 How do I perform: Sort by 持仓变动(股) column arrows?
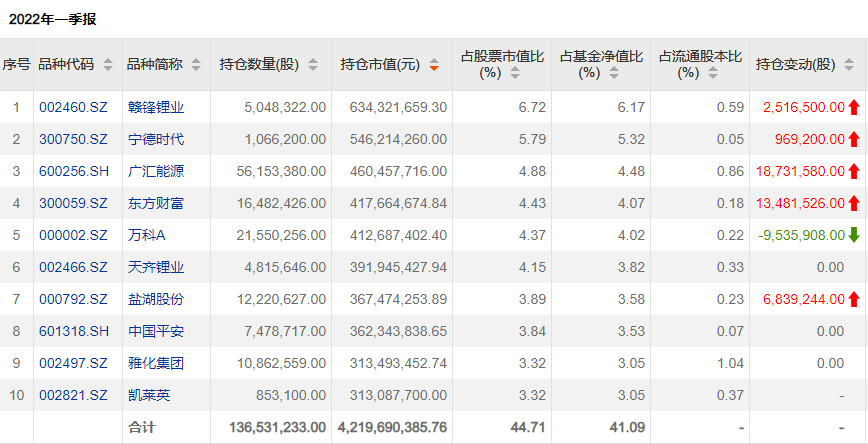click(849, 65)
